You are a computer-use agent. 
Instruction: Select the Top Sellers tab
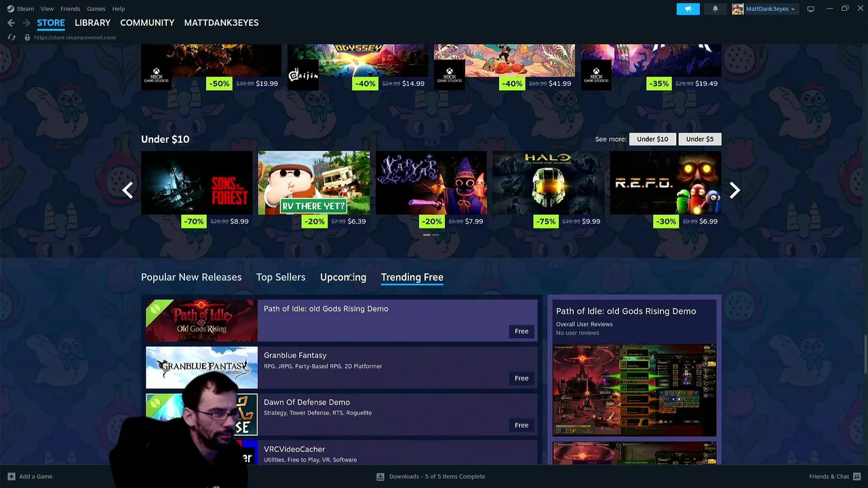pyautogui.click(x=281, y=277)
